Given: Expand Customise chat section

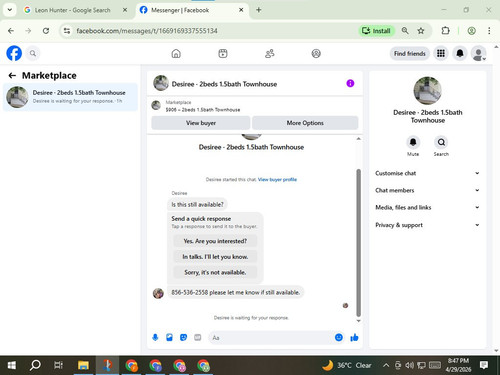Looking at the screenshot, I should [427, 173].
